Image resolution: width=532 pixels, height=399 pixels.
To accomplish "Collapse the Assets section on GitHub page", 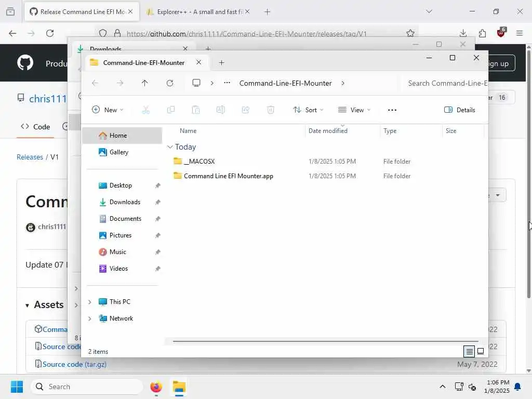I will pyautogui.click(x=27, y=305).
